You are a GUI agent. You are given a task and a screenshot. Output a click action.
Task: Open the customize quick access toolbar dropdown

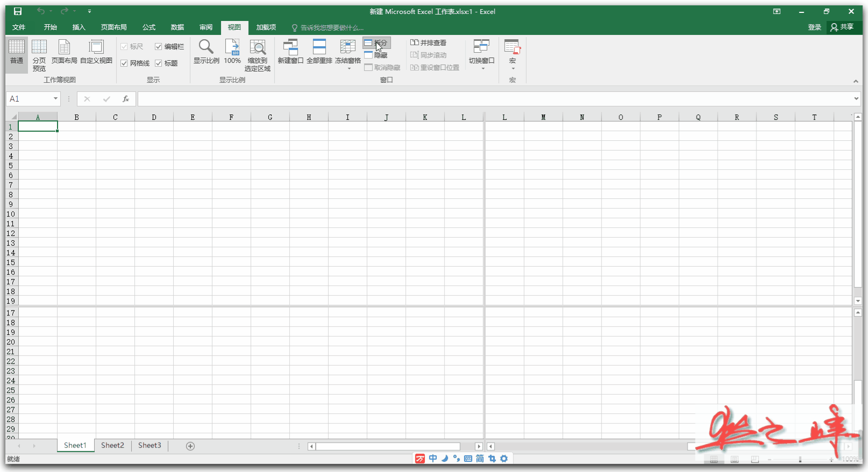tap(89, 11)
